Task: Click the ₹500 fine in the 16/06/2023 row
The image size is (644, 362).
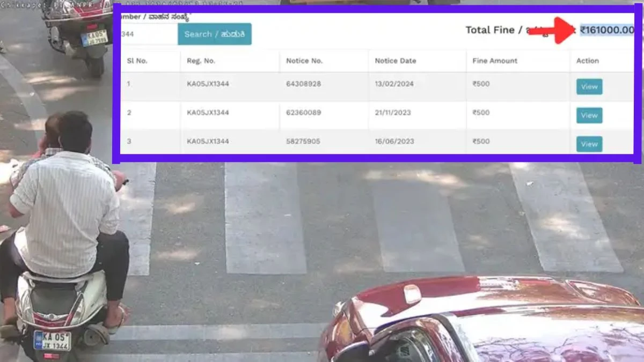Action: (481, 142)
